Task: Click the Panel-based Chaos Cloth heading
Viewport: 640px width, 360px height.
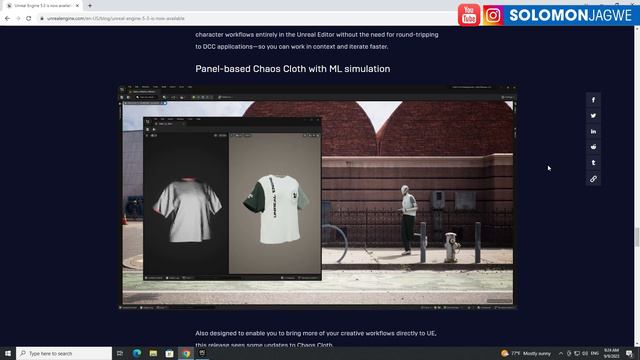Action: [293, 69]
